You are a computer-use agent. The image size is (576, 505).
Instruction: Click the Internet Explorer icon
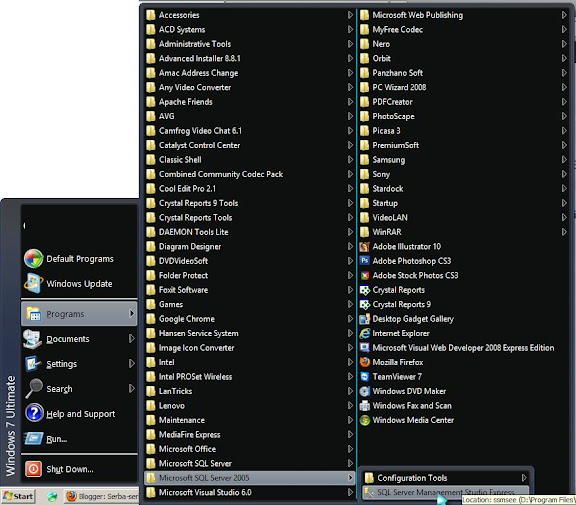click(364, 333)
